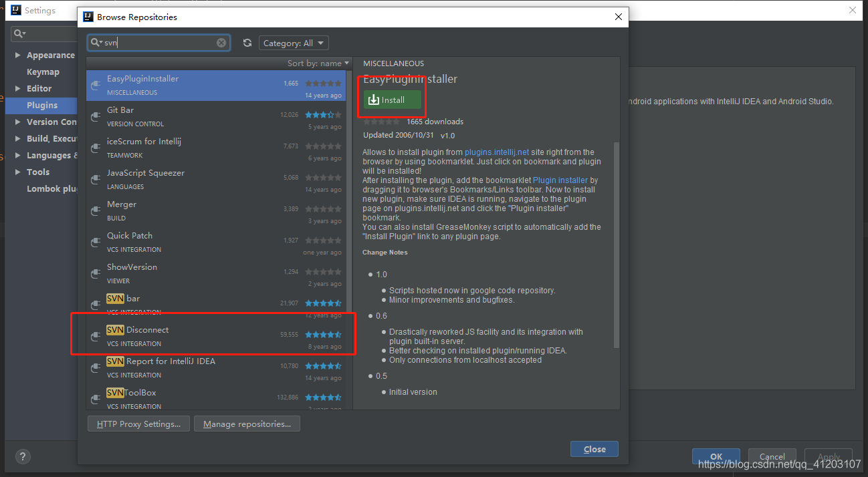
Task: Open Manage repositories dialog
Action: tap(247, 424)
